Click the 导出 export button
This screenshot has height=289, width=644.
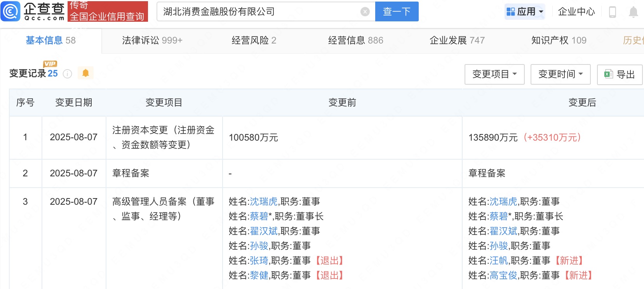pyautogui.click(x=620, y=74)
